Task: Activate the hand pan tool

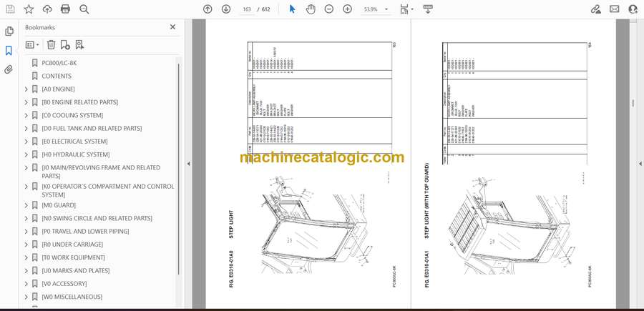Action: click(311, 9)
